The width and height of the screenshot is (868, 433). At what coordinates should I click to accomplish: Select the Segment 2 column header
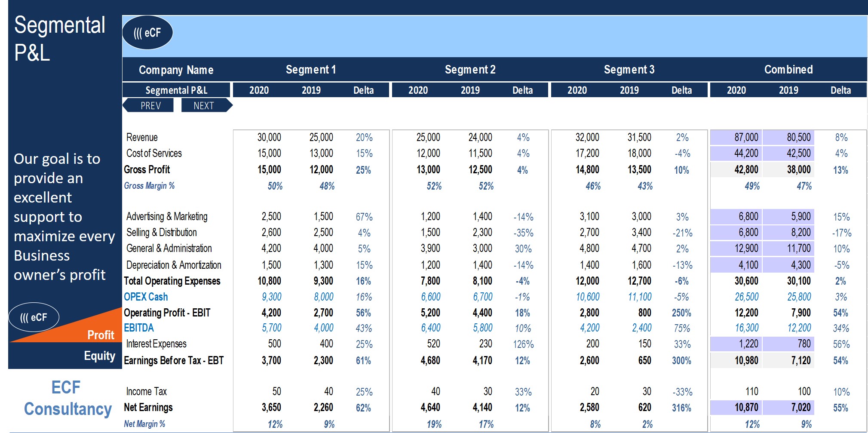pyautogui.click(x=470, y=70)
